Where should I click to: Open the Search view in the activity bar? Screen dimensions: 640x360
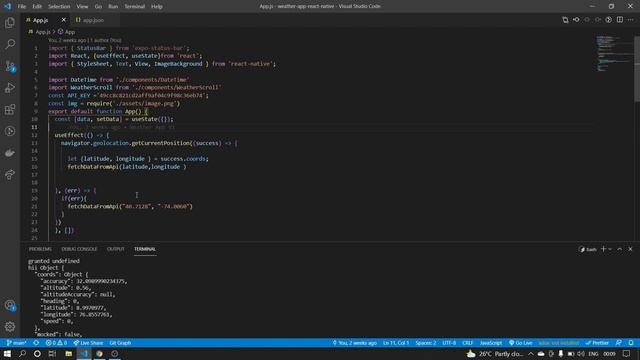point(10,44)
